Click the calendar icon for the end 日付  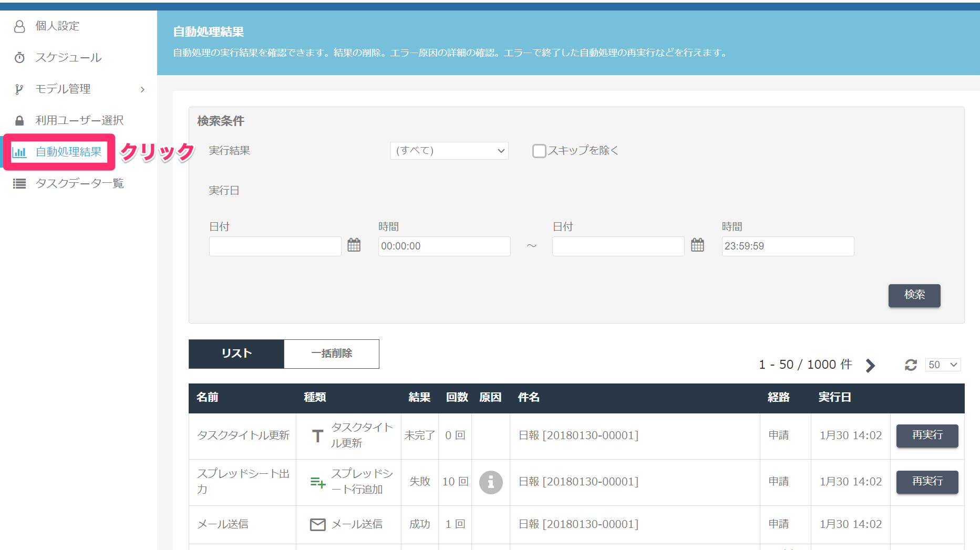(697, 245)
